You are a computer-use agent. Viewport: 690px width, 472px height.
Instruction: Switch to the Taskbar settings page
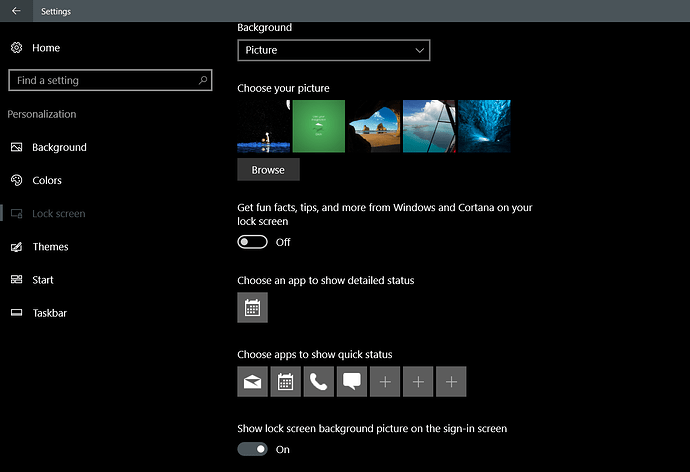[49, 313]
